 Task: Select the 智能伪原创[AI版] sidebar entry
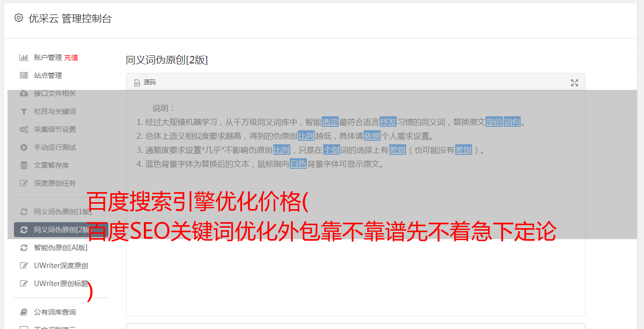coord(60,248)
